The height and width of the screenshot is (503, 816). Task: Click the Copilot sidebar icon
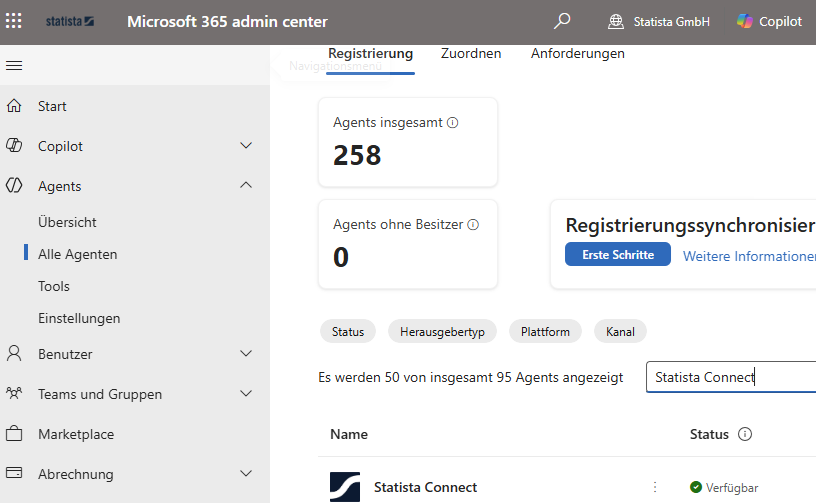point(14,146)
